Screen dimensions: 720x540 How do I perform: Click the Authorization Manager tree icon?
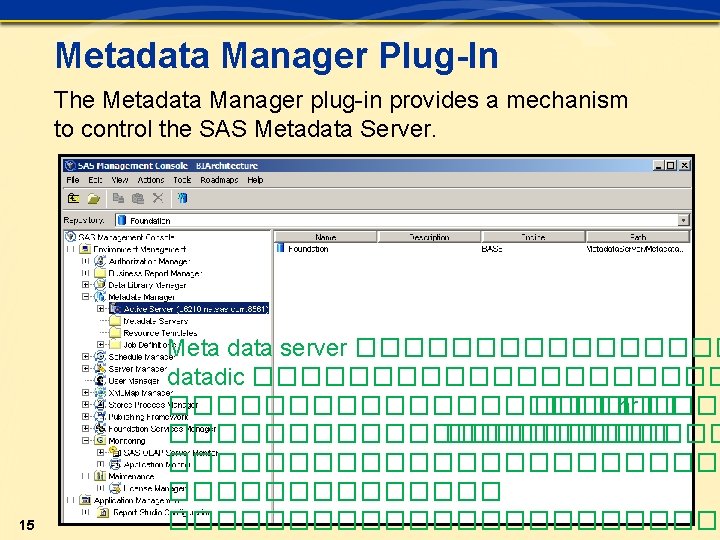point(100,261)
